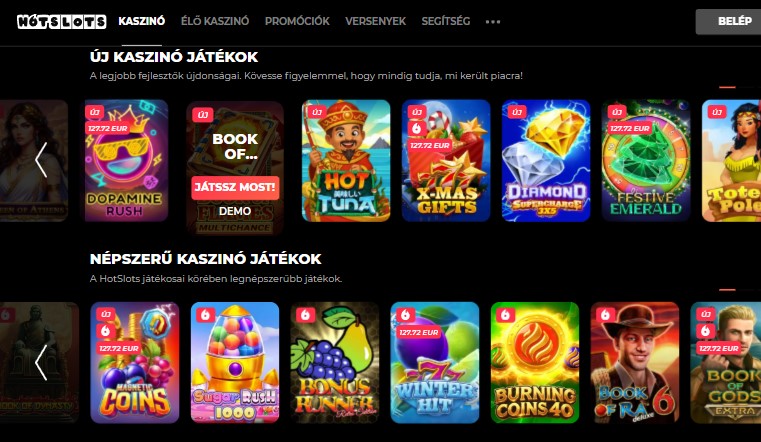Click the flame icon on Burning Coins 40
Screen dimensions: 761x442
point(505,315)
